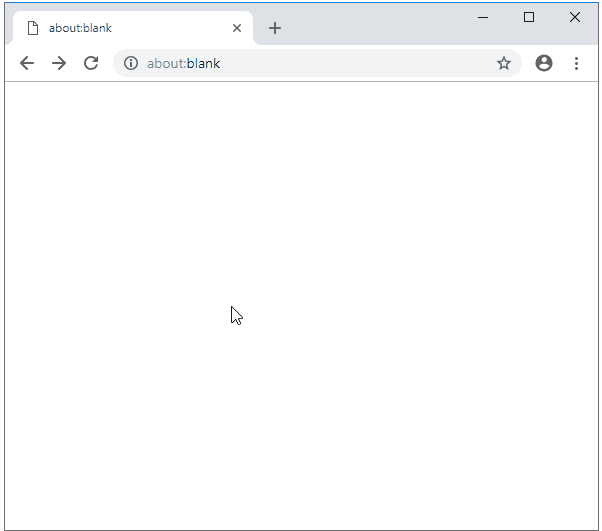Maximize the browser window
The image size is (602, 531).
coord(529,17)
